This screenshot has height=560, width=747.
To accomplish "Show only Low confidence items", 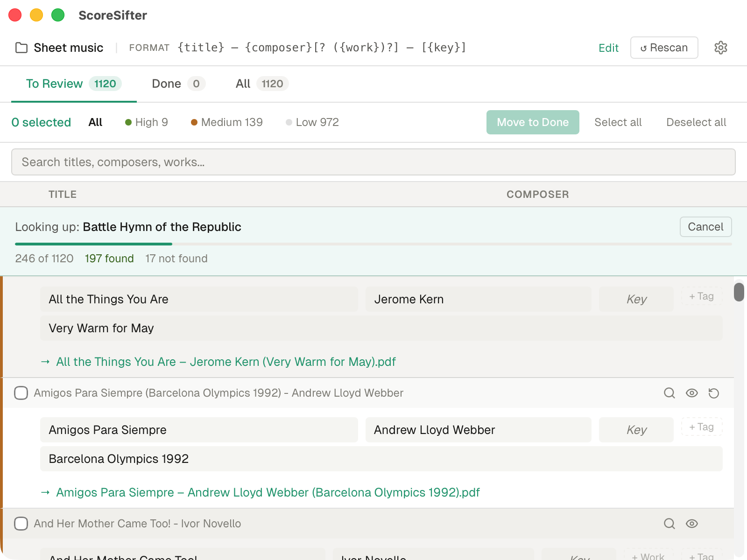I will [312, 122].
